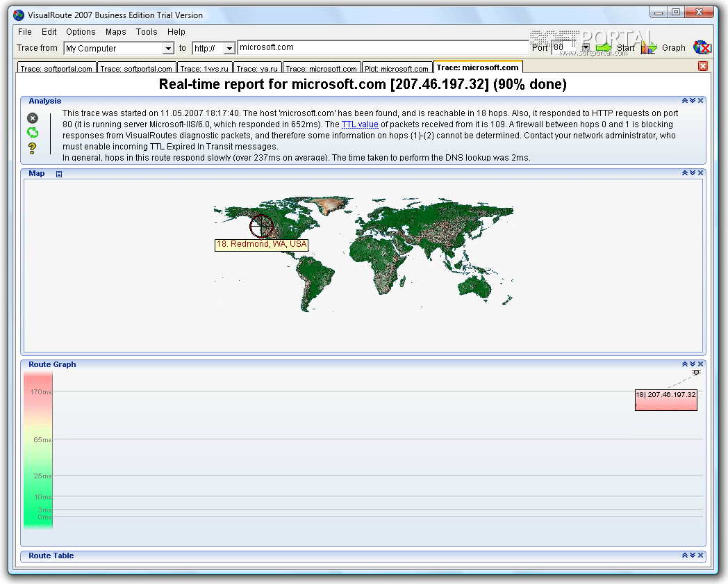Open the Map panel options list icon
This screenshot has width=728, height=584.
[59, 174]
